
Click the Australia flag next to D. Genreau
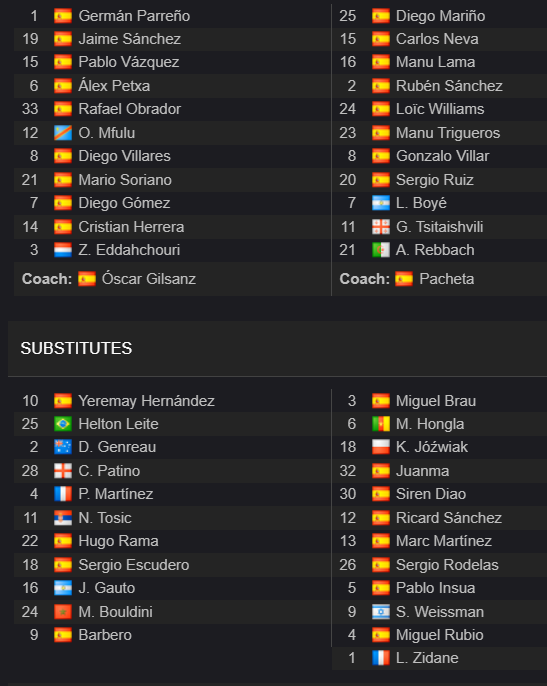point(63,447)
